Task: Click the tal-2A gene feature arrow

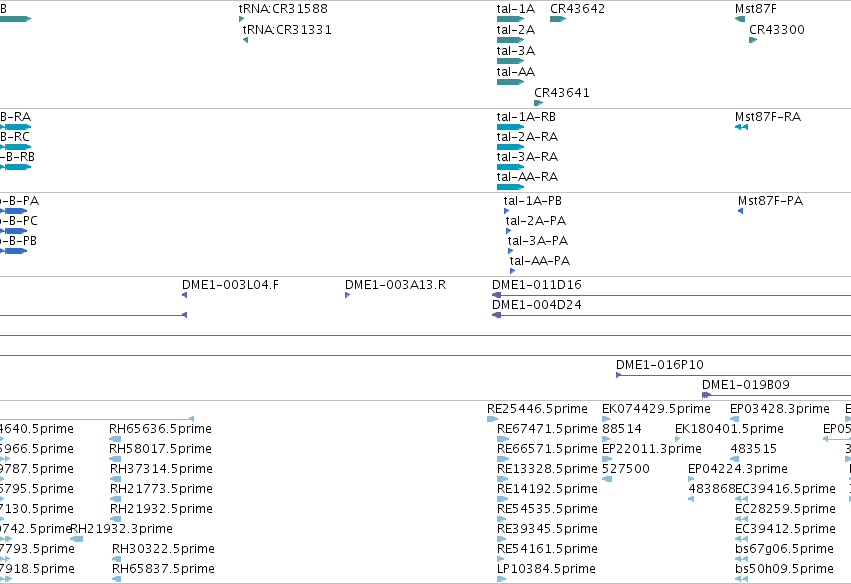Action: click(x=510, y=40)
